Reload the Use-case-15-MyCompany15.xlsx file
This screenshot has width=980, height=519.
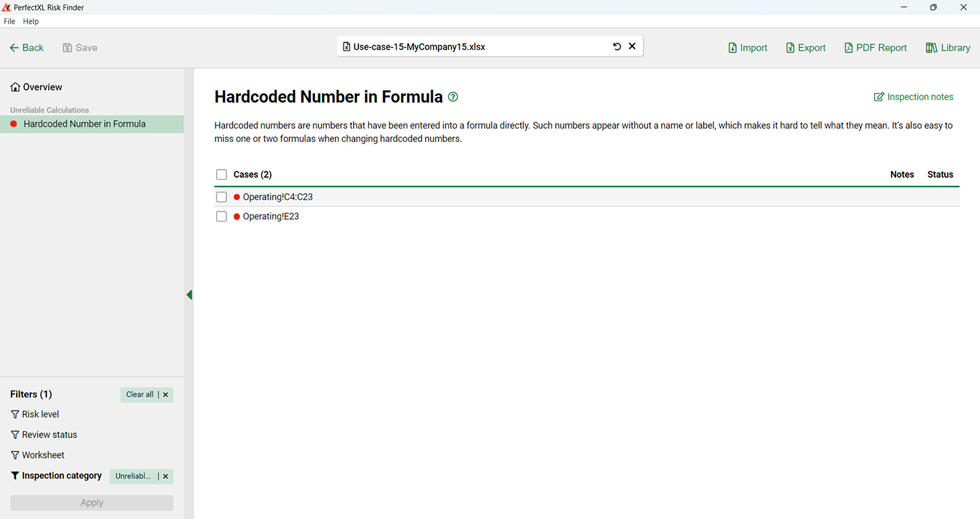click(617, 47)
